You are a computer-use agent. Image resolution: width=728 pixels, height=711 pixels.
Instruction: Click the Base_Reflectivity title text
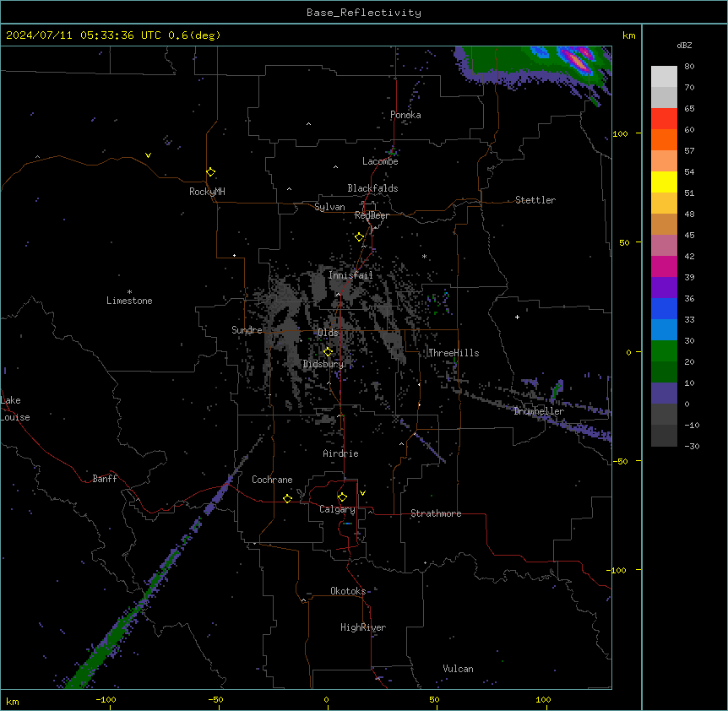tap(364, 13)
